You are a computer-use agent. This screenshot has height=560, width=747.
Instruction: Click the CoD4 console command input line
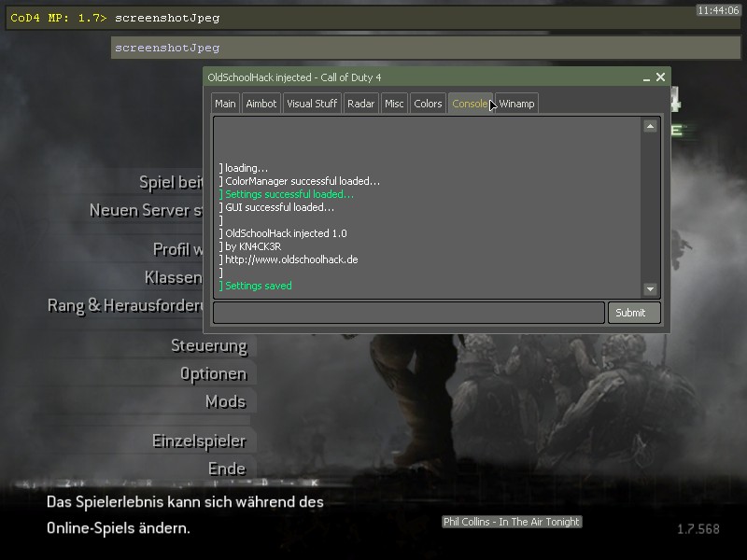point(373,18)
